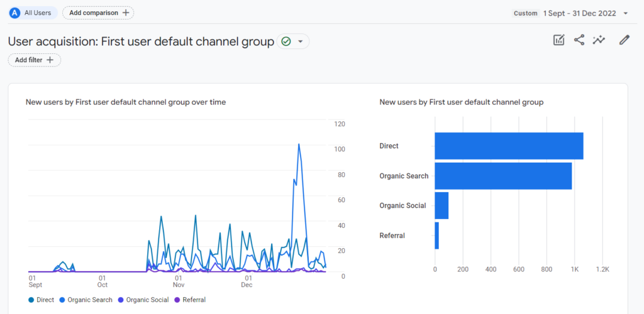
Task: Toggle the Direct series in chart legend
Action: (42, 300)
